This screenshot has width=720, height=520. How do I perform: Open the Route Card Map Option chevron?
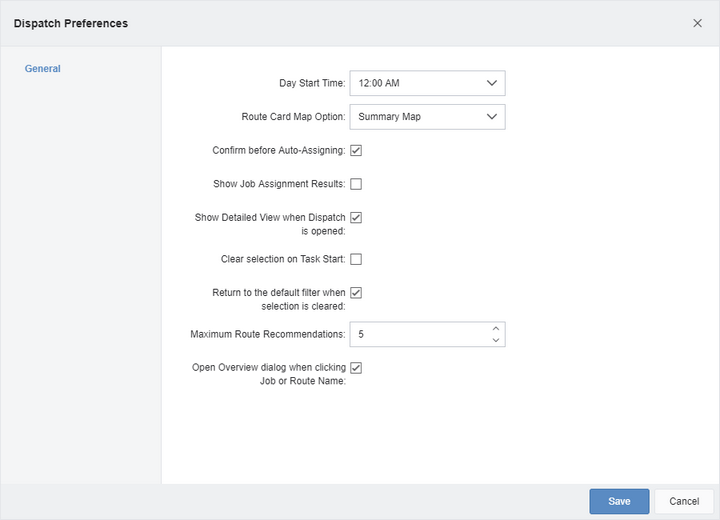point(492,117)
